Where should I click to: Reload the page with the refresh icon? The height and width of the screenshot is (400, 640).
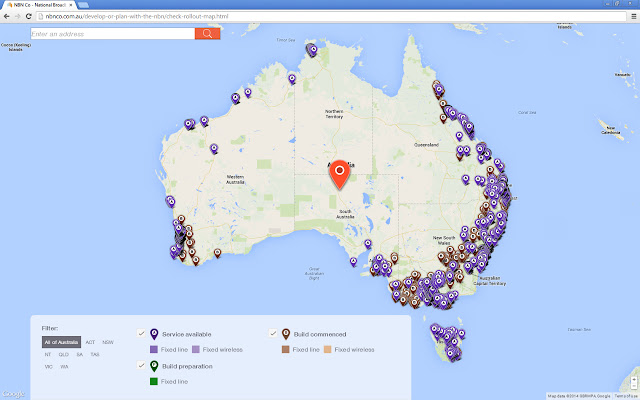pyautogui.click(x=29, y=16)
